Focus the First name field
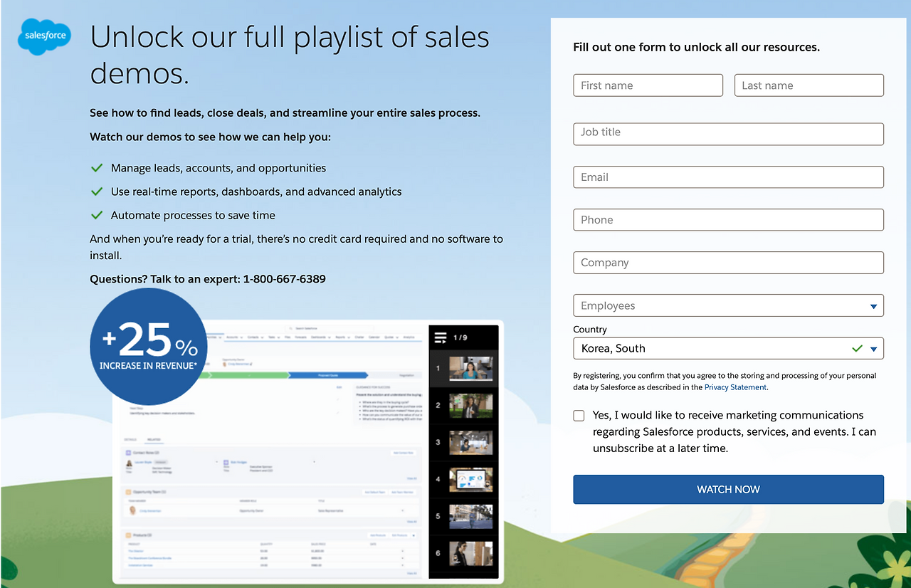 point(648,85)
